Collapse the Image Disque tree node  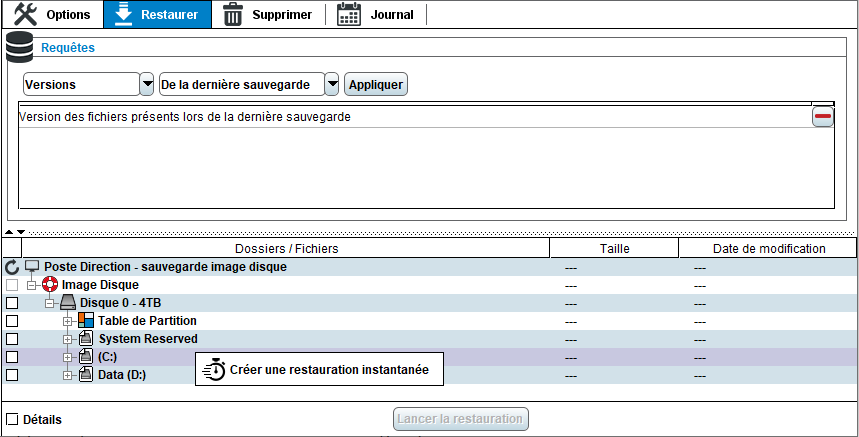pos(31,285)
